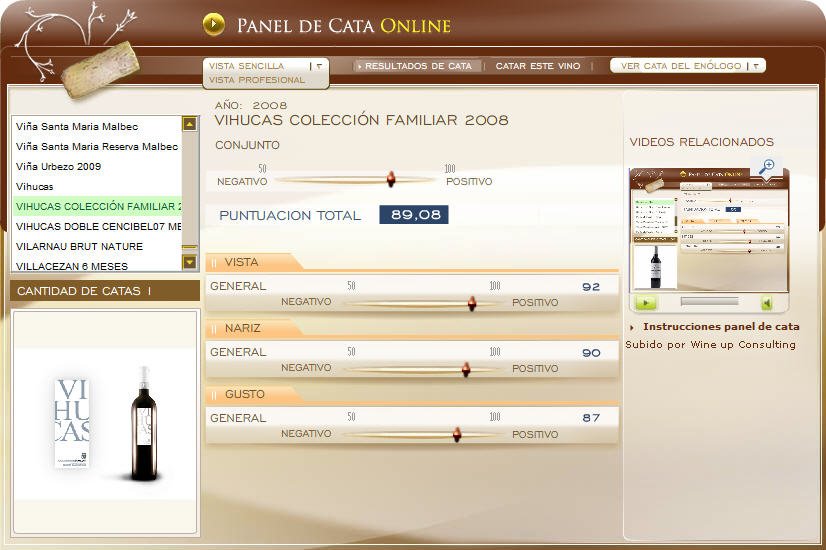Click the Nariz score value 90
Viewport: 826px width, 550px height.
pos(591,352)
